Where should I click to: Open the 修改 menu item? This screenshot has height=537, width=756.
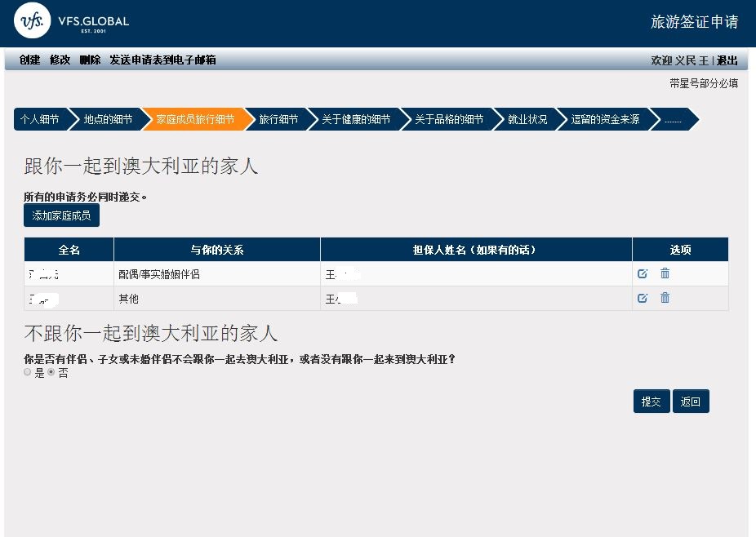(x=60, y=60)
